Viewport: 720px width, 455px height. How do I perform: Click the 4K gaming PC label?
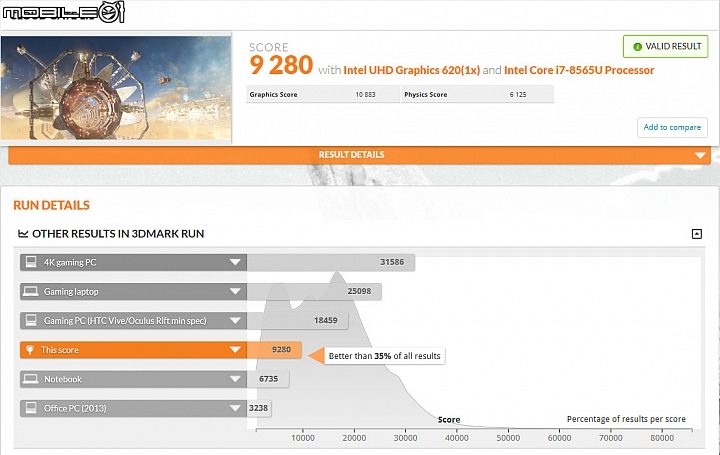(70, 263)
